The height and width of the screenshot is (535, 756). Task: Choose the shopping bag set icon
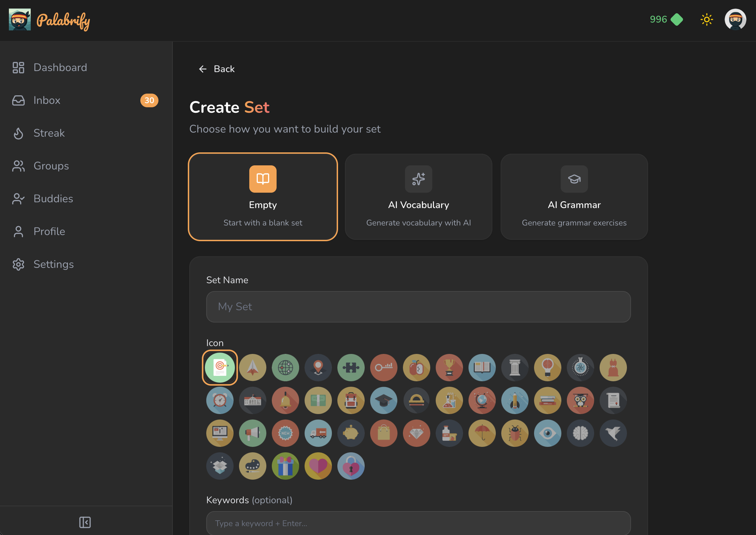(x=384, y=433)
